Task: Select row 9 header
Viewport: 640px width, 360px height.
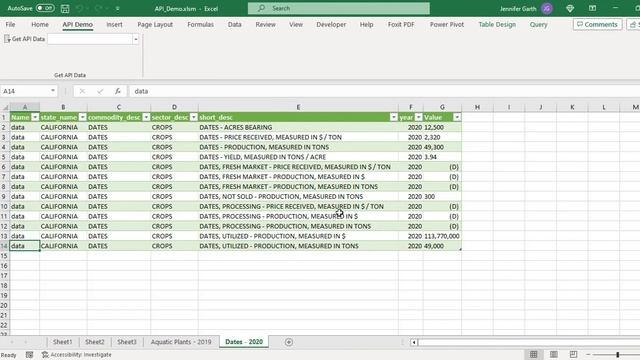Action: coord(4,196)
